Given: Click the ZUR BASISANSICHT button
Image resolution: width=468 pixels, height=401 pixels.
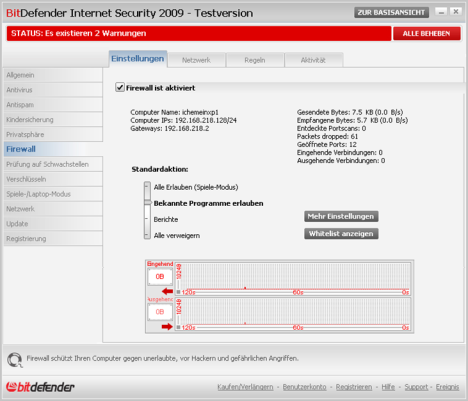Looking at the screenshot, I should [x=391, y=13].
